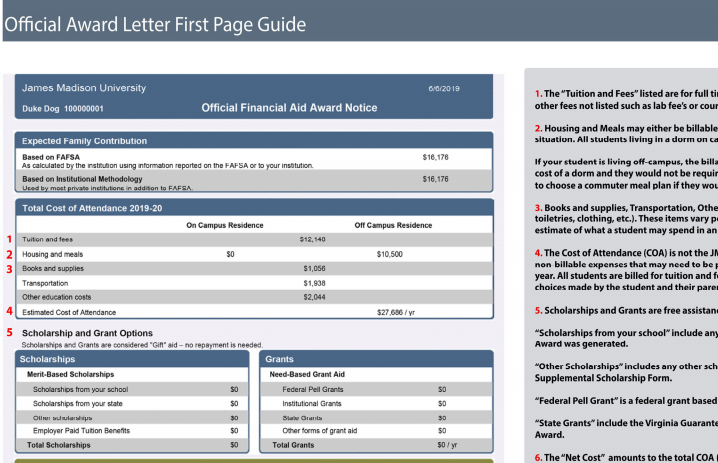Click guide note 2 about Housing and Meals
718x463 pixels.
(x=626, y=134)
